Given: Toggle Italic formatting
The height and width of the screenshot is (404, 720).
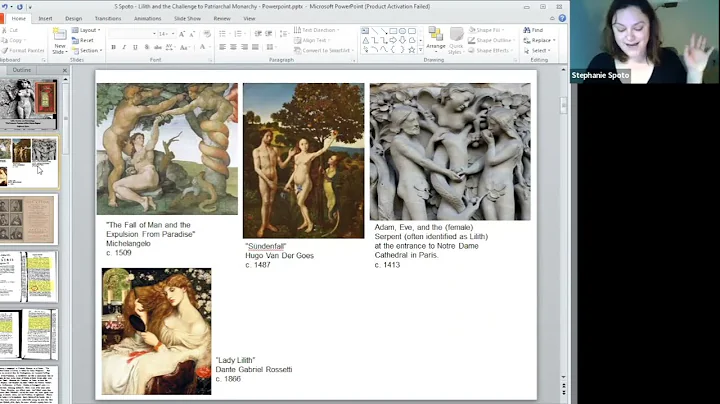Looking at the screenshot, I should pos(124,47).
